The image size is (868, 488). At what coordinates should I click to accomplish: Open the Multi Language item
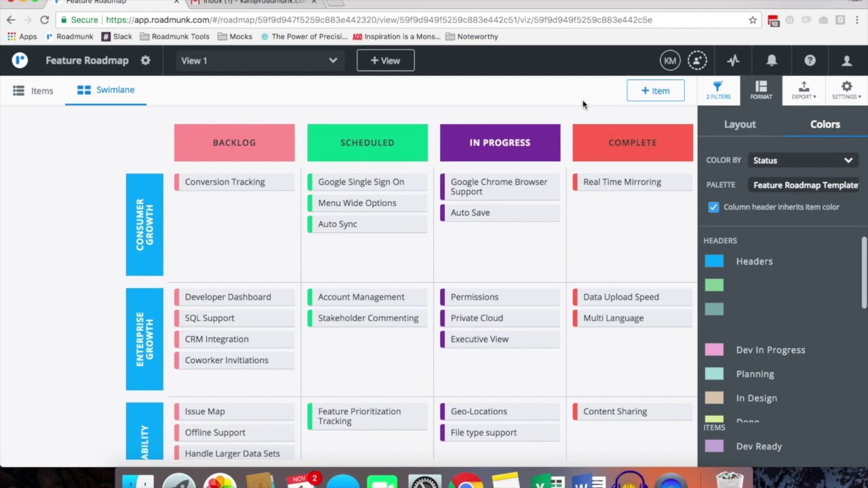pos(633,318)
